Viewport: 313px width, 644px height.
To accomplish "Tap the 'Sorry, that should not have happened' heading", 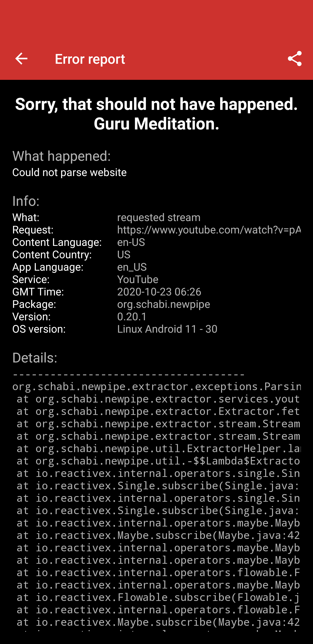I will 156,114.
